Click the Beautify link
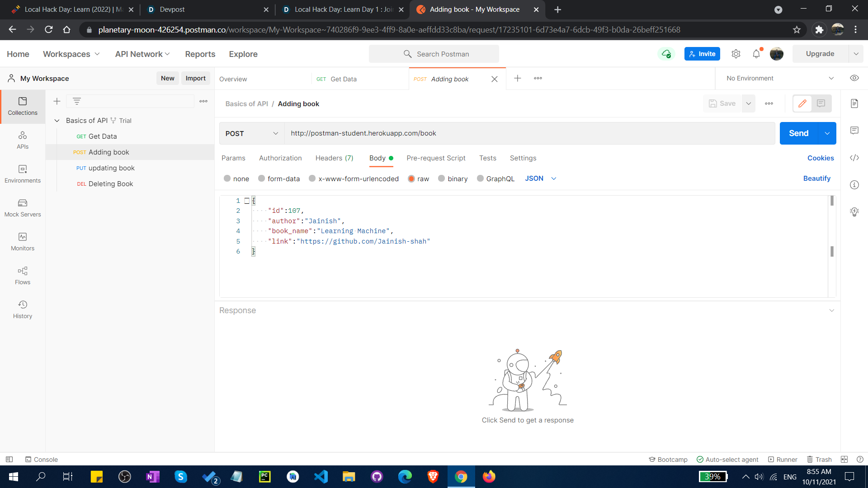868x488 pixels. [x=816, y=178]
